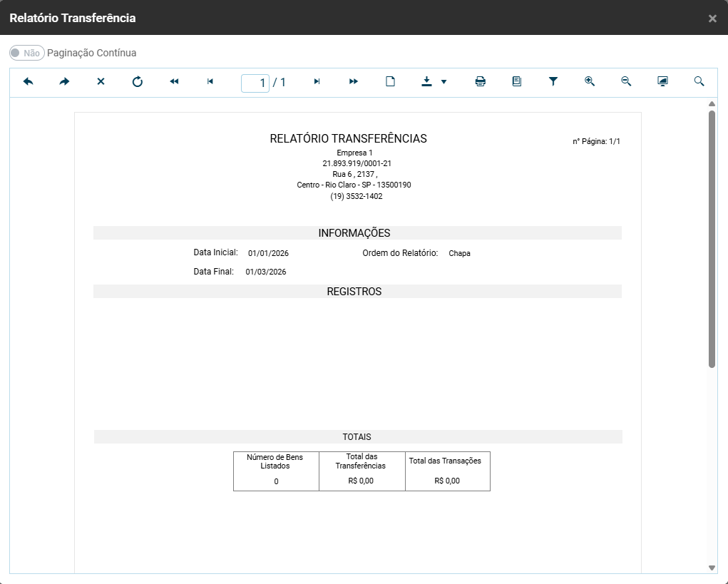728x584 pixels.
Task: Click the Paginação Contínua label
Action: (91, 53)
